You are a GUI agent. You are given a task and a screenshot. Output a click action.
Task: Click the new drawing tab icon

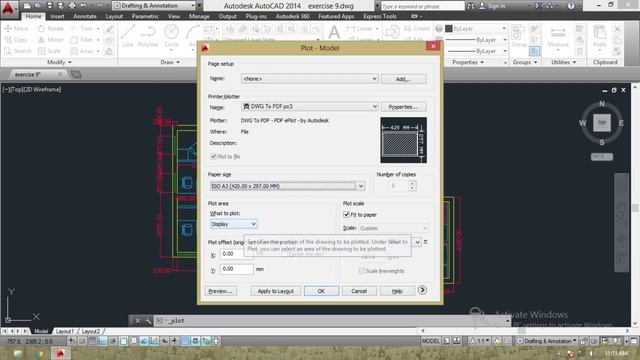tap(76, 74)
